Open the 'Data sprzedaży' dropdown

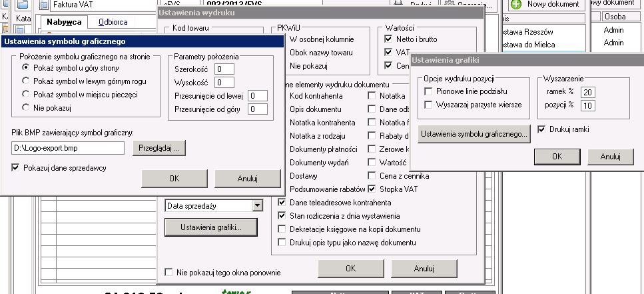(257, 206)
